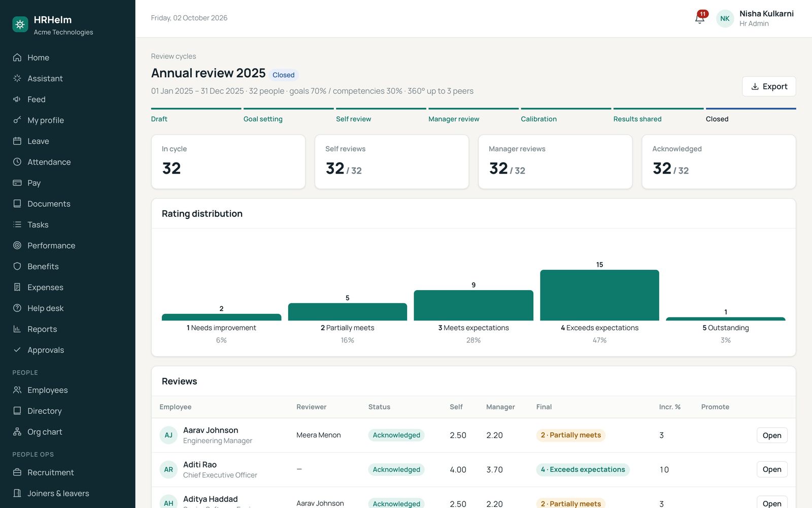Open the Assistant sparkle icon
The image size is (812, 508).
click(17, 78)
